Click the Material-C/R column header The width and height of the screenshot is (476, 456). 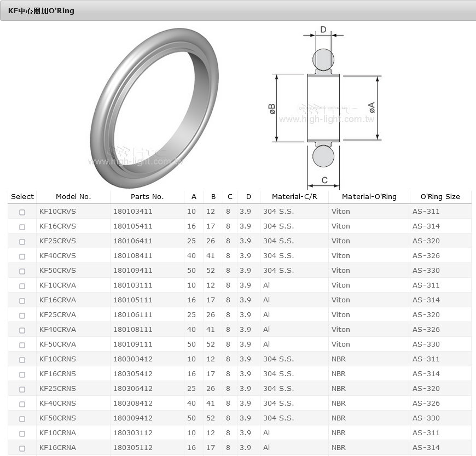[x=294, y=197]
